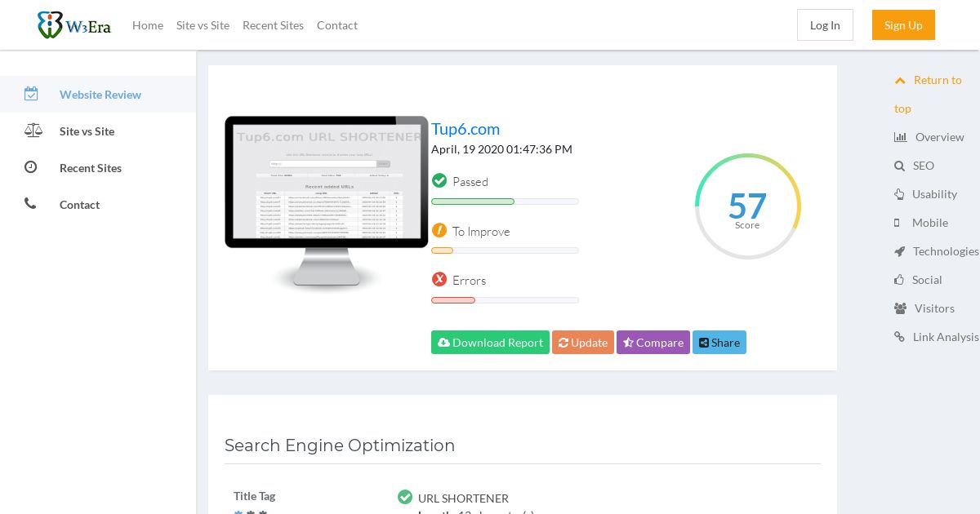
Task: Click the thumbs-up Social icon
Action: click(x=899, y=280)
